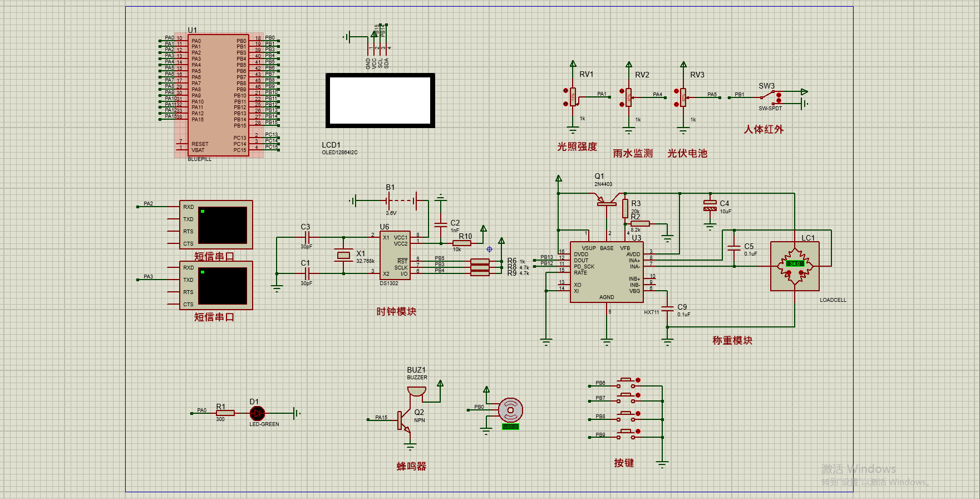Select the R1 300 ohm resistor

point(225,413)
